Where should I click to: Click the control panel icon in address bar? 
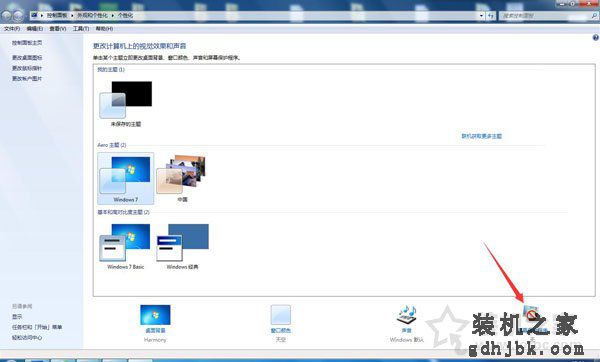click(34, 15)
